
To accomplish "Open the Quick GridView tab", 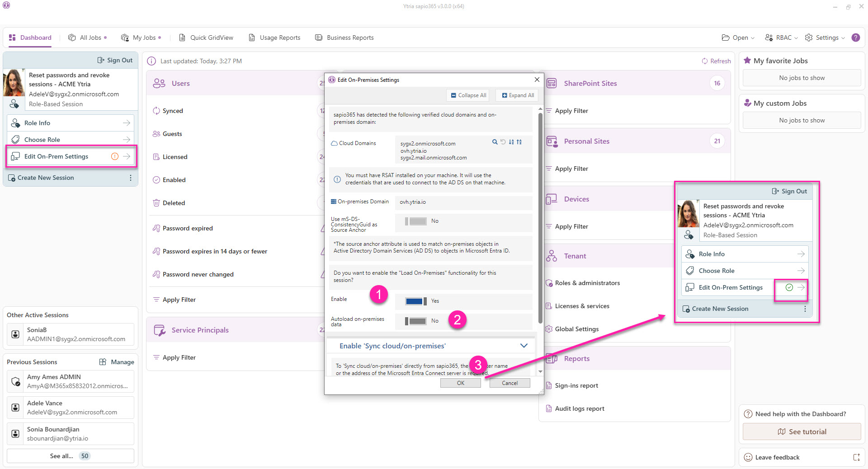I will pos(206,38).
